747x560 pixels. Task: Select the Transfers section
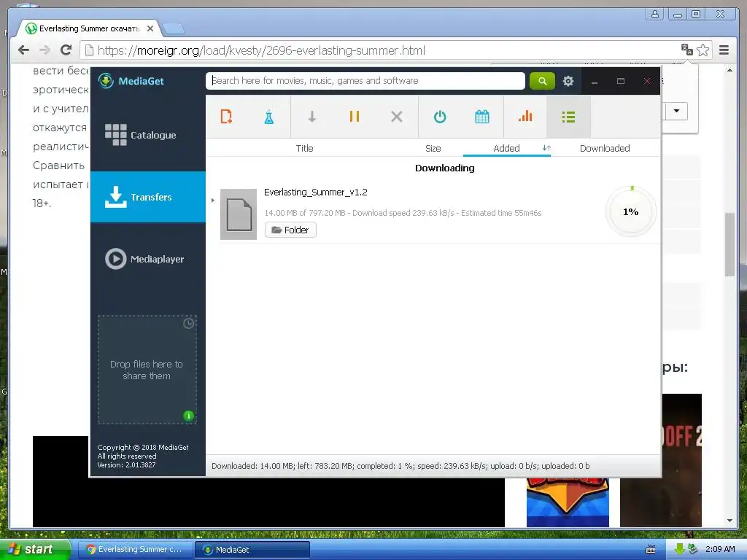pyautogui.click(x=147, y=197)
